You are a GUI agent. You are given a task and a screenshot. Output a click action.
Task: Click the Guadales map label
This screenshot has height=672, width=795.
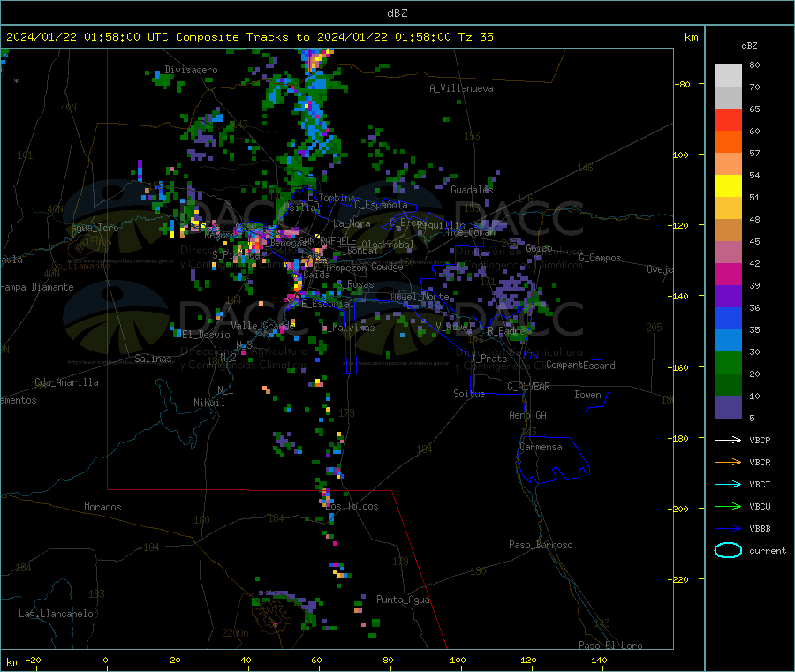472,190
